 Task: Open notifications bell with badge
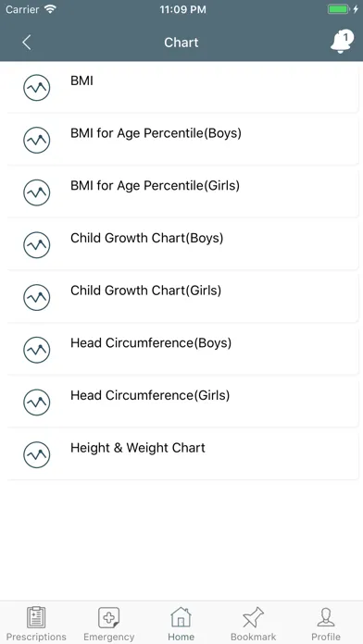pyautogui.click(x=342, y=42)
